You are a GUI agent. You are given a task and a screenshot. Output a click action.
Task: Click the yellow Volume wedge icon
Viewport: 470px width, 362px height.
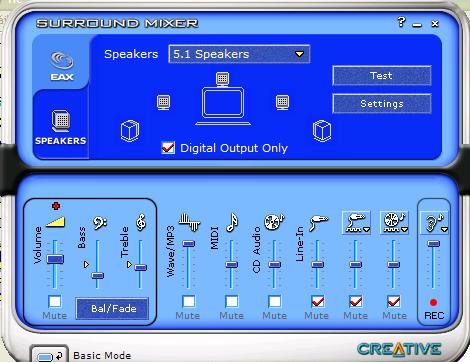pyautogui.click(x=55, y=222)
